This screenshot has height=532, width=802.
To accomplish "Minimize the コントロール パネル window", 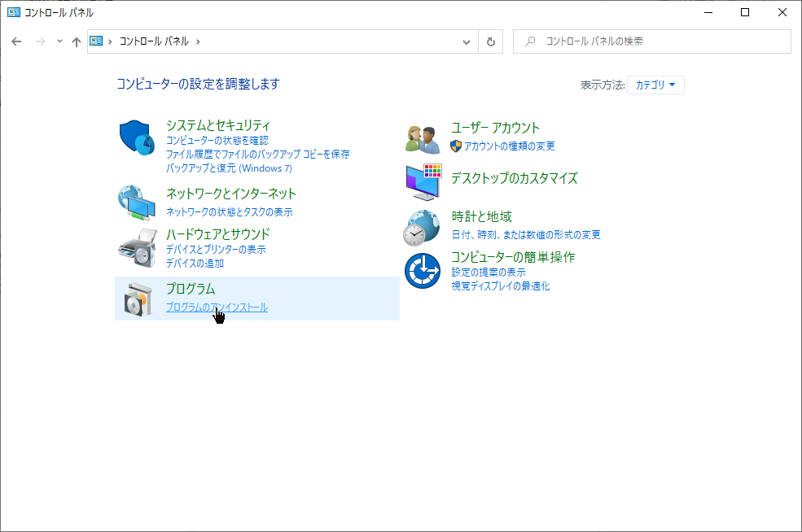I will point(708,12).
